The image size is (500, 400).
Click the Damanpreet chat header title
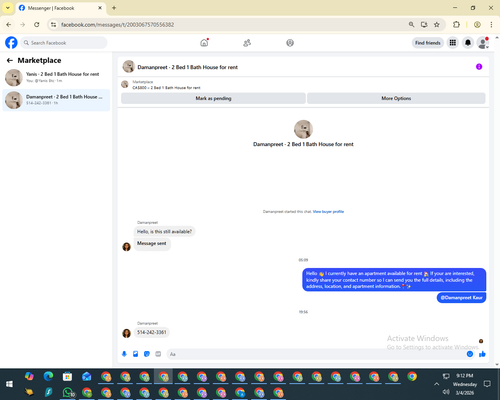pyautogui.click(x=188, y=67)
